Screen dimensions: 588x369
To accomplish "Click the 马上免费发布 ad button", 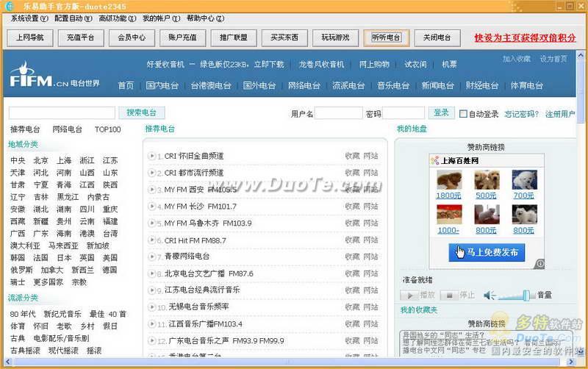I will pyautogui.click(x=487, y=252).
